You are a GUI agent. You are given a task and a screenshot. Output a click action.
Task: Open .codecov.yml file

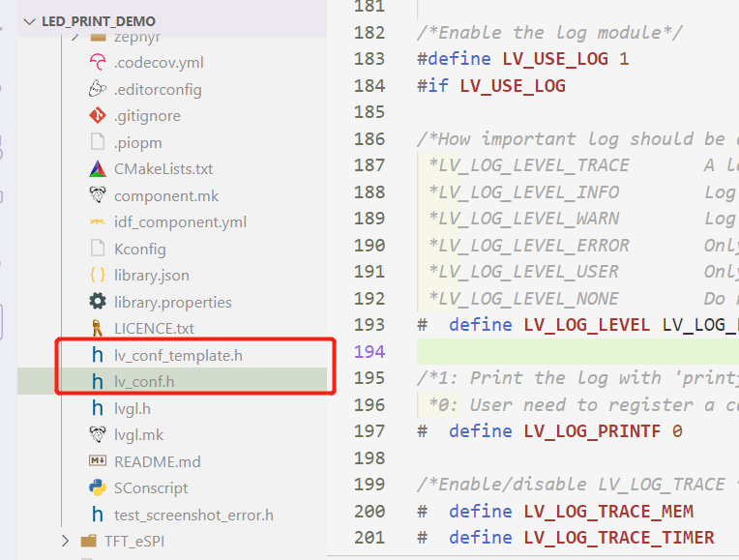pos(159,62)
